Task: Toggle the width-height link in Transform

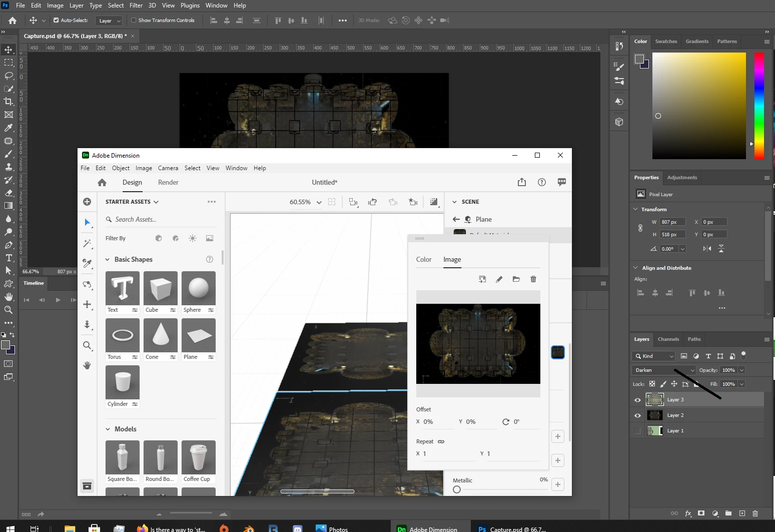Action: (640, 228)
